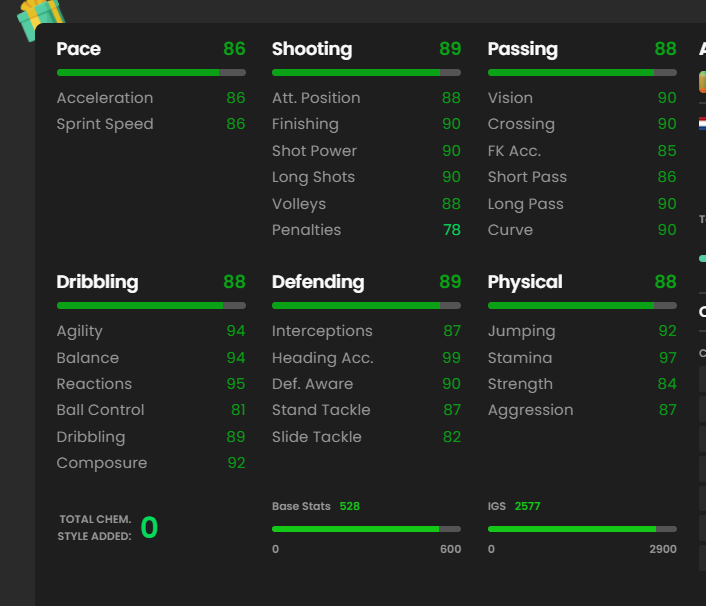Click the Shooting stat heading
Screen dimensions: 706x606
pos(312,49)
